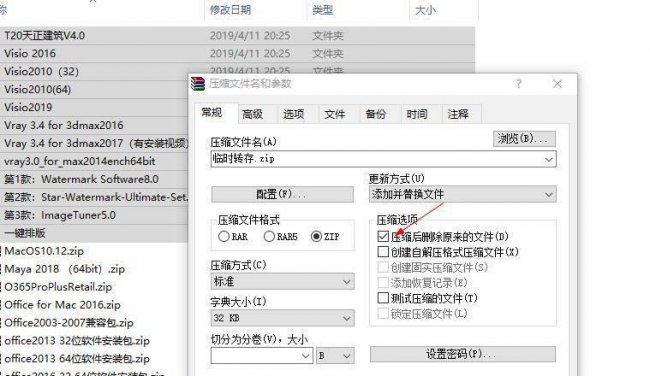
Task: Select 第1款: Watermark Software8.0 item
Action: 81,179
